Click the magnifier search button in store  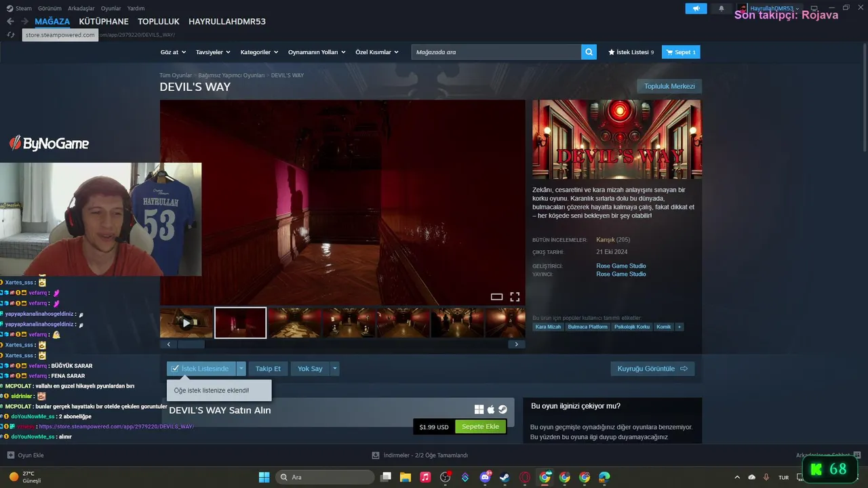(589, 52)
